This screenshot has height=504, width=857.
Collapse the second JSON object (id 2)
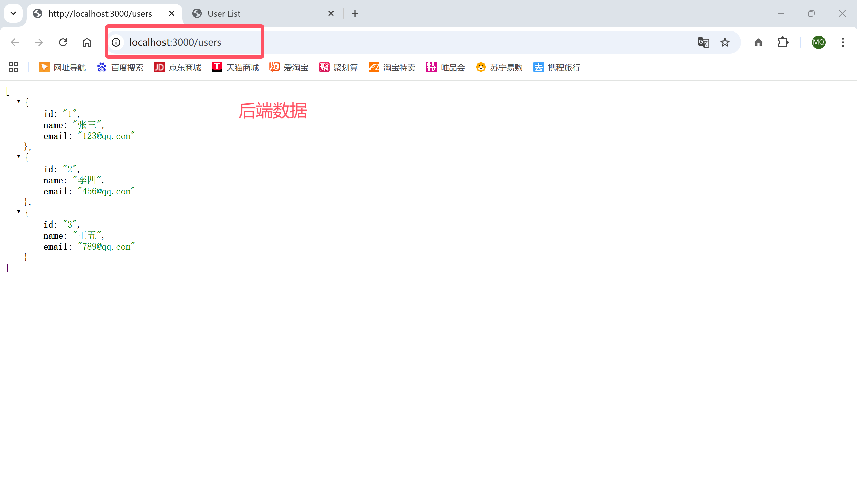pyautogui.click(x=19, y=156)
